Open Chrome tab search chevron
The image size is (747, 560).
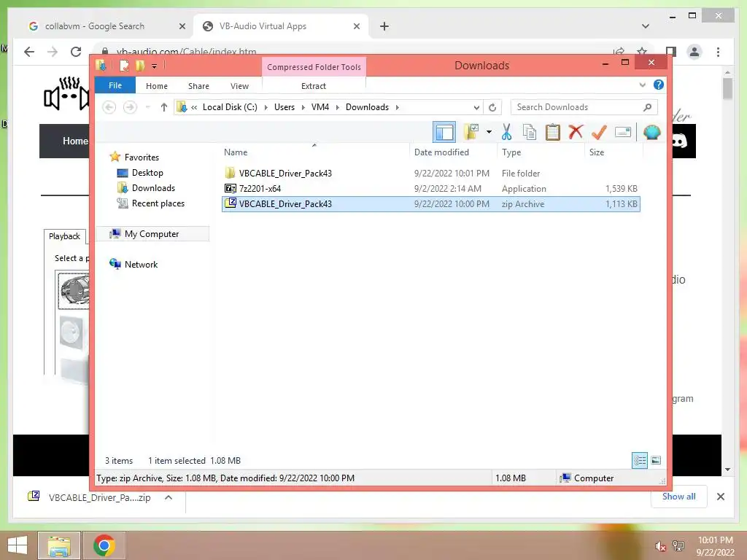[x=645, y=26]
